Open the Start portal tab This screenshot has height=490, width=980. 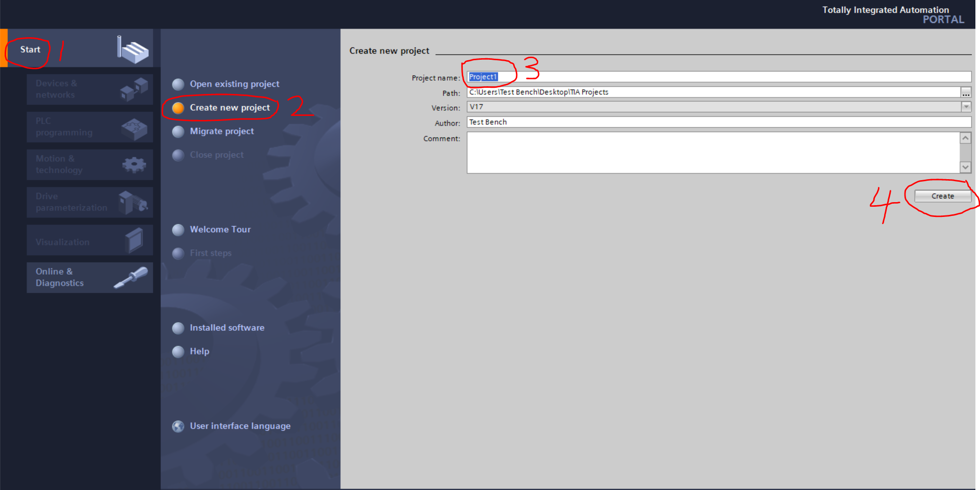[x=77, y=48]
